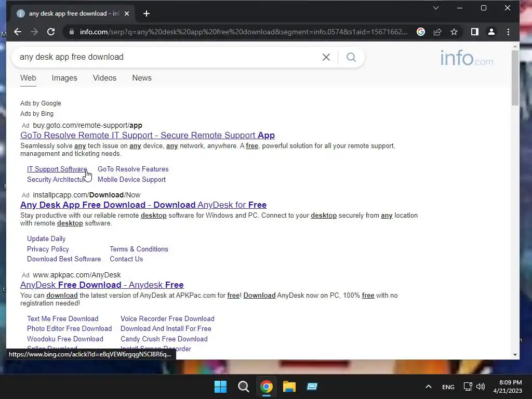Click buy.goto.com/remote-support/app ad URL

pyautogui.click(x=87, y=126)
